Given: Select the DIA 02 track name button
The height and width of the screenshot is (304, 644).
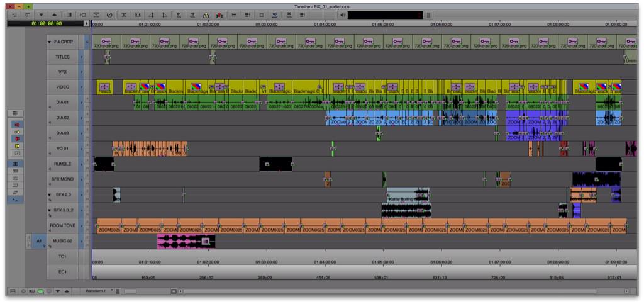Looking at the screenshot, I should click(62, 118).
